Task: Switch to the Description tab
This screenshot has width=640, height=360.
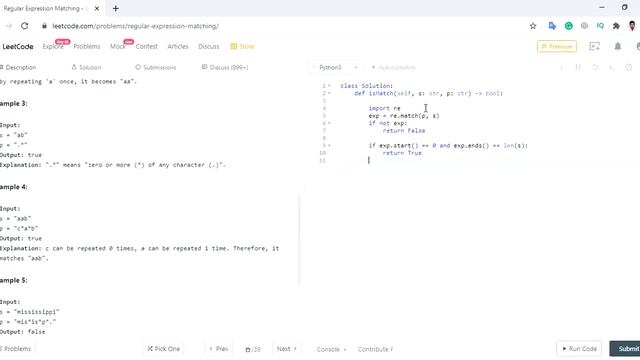Action: 18,67
